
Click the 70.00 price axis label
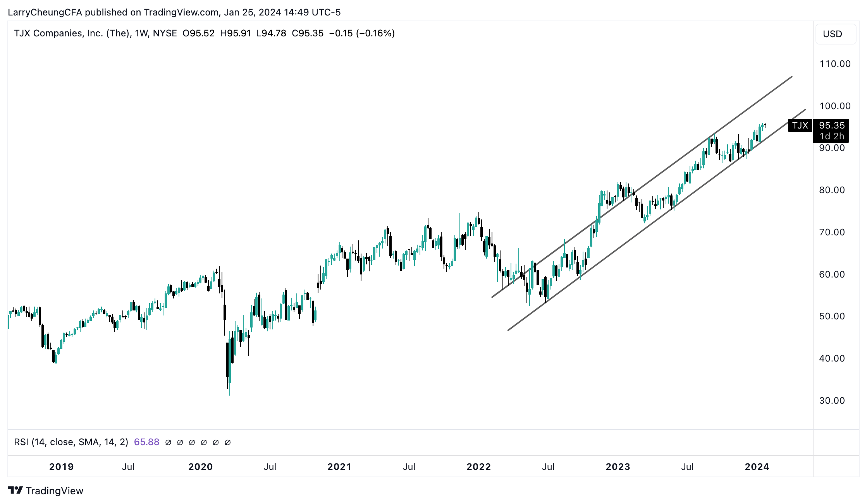point(832,232)
